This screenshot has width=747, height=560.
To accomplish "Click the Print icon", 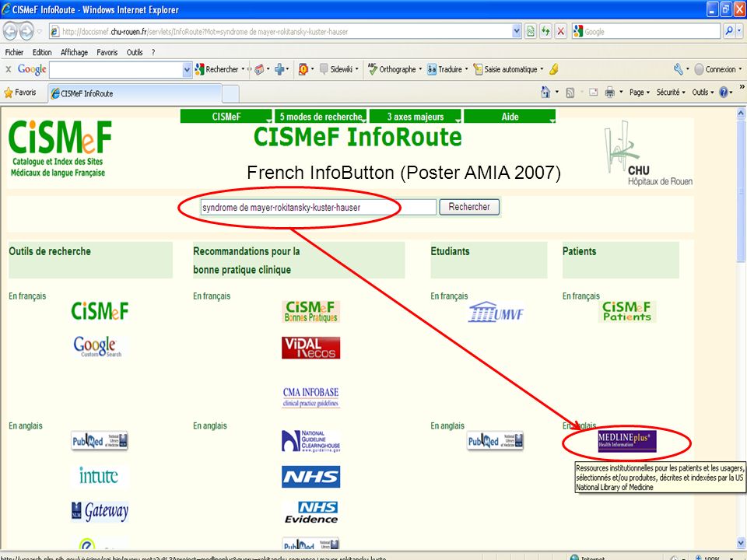I will (609, 93).
